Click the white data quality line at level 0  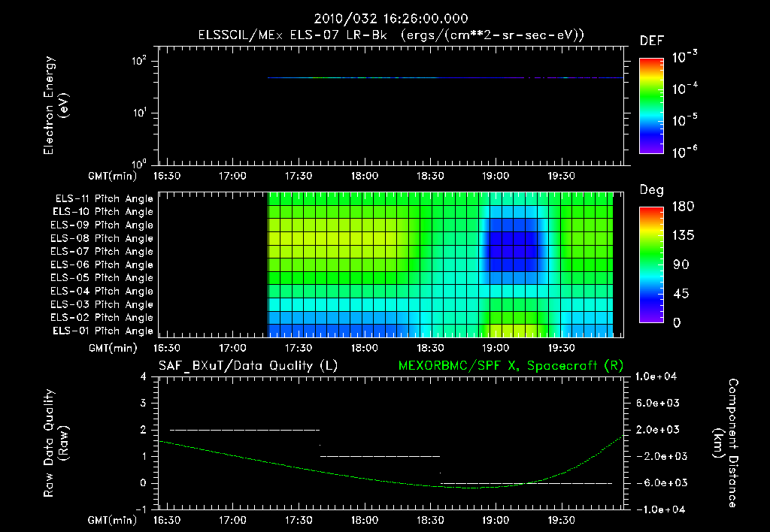pyautogui.click(x=526, y=483)
